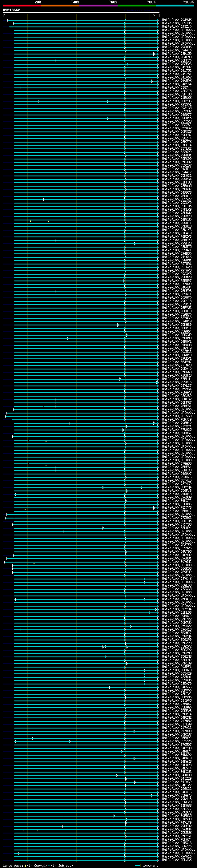197x868 pixels.
Task: Select hit label UniRef100_Q42397
Action: [177, 67]
